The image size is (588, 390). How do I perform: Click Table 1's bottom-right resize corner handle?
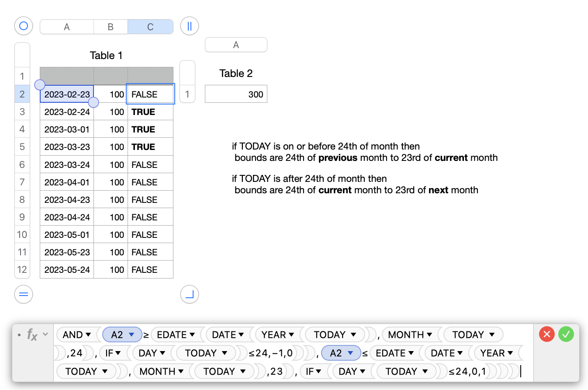[x=189, y=294]
